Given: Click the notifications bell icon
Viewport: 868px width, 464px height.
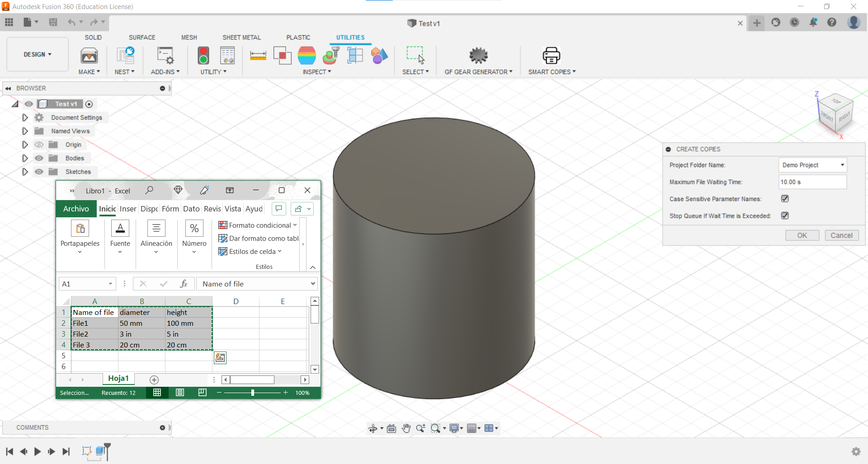Looking at the screenshot, I should (813, 23).
